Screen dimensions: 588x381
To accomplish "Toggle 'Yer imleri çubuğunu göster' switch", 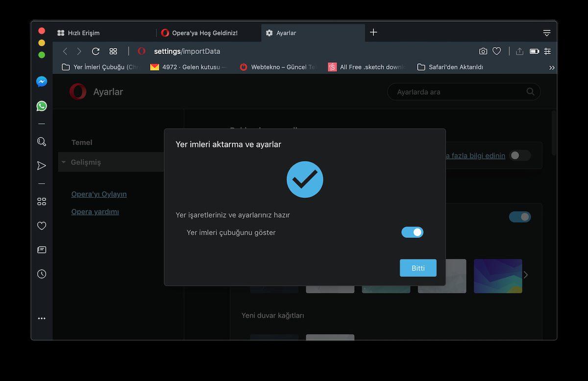I will 412,232.
